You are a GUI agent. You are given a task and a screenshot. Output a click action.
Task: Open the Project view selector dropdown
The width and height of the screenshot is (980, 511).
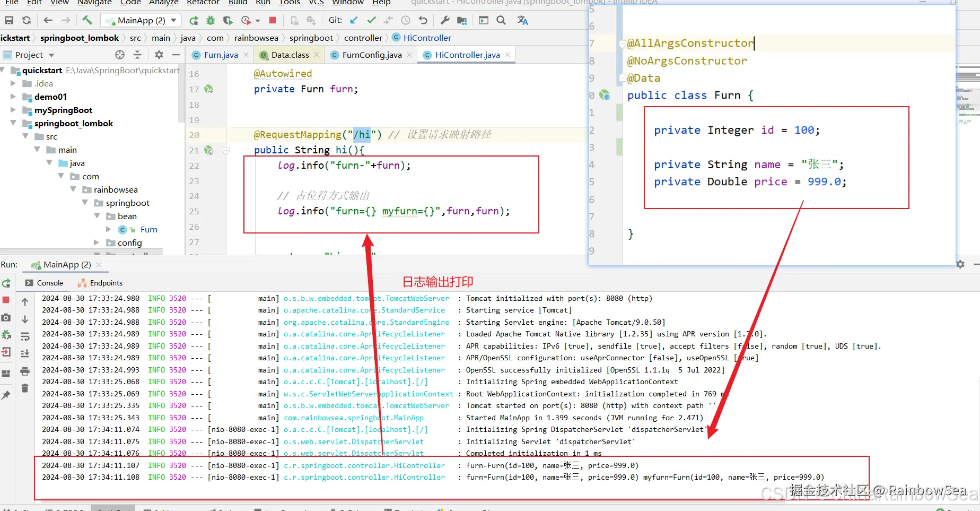tap(51, 55)
